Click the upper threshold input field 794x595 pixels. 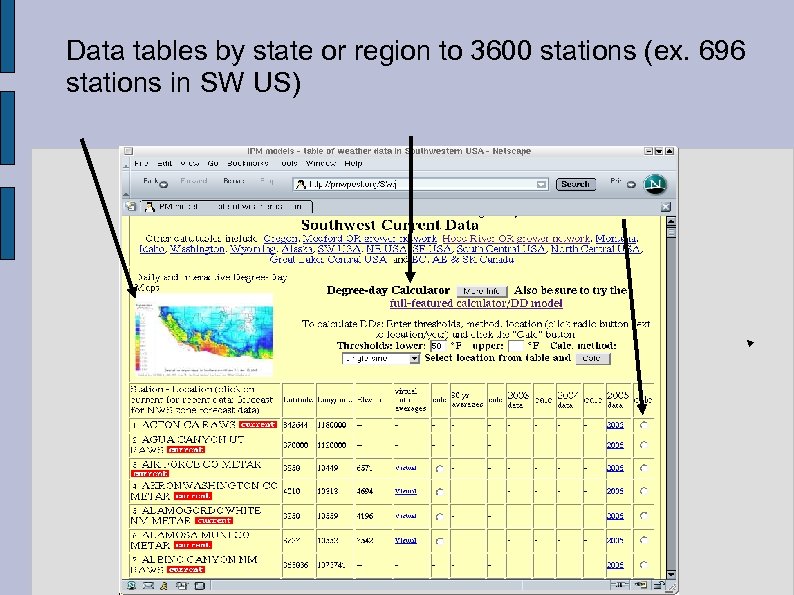click(515, 346)
